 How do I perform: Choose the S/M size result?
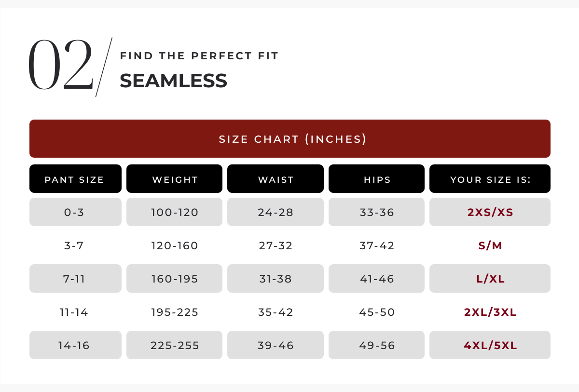(490, 245)
